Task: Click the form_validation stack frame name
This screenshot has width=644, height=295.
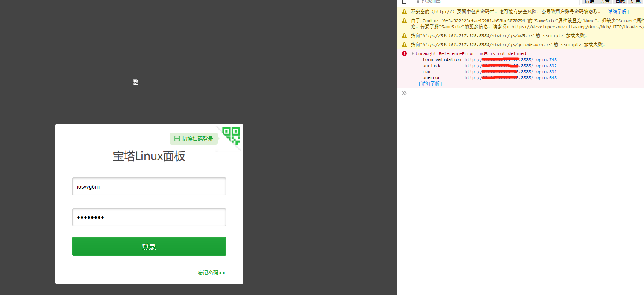Action: tap(442, 59)
